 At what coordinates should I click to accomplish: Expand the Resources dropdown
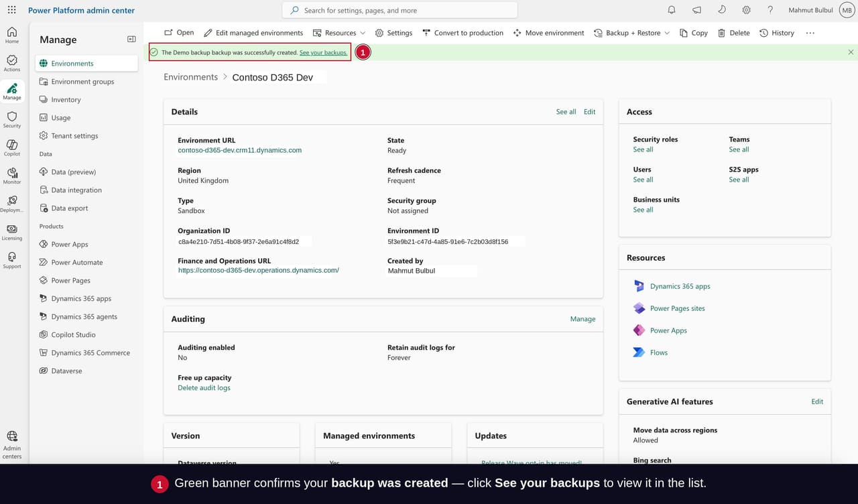(339, 33)
